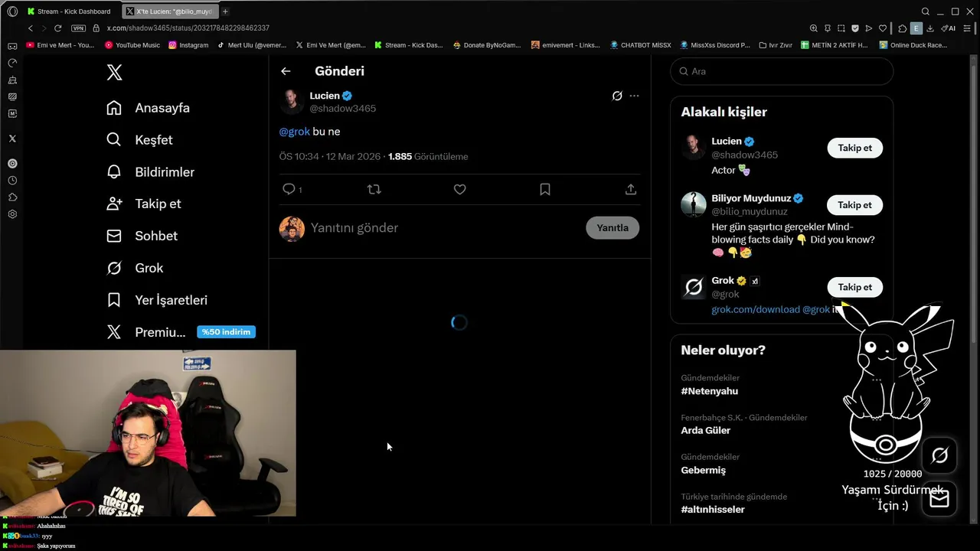Image resolution: width=980 pixels, height=551 pixels.
Task: Open the History clock sidebar icon
Action: pyautogui.click(x=12, y=181)
